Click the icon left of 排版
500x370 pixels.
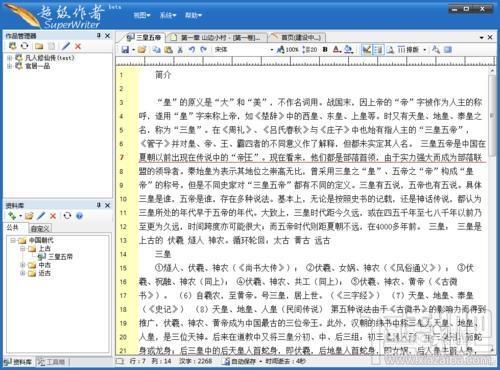[390, 50]
